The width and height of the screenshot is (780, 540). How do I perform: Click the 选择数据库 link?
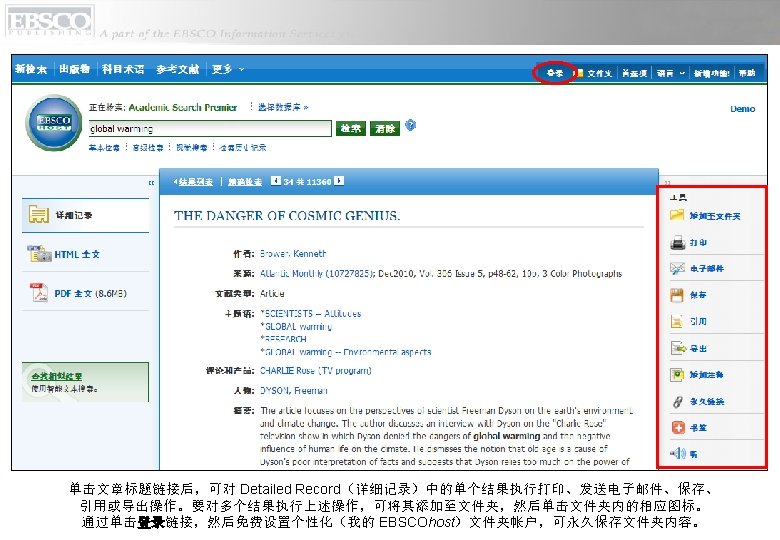tap(283, 107)
